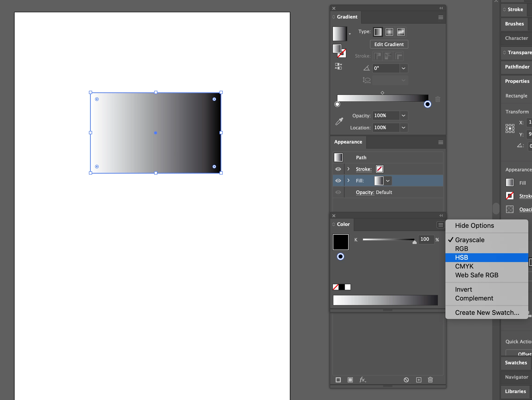Toggle Stroke visibility eye in Appearance

tap(338, 169)
